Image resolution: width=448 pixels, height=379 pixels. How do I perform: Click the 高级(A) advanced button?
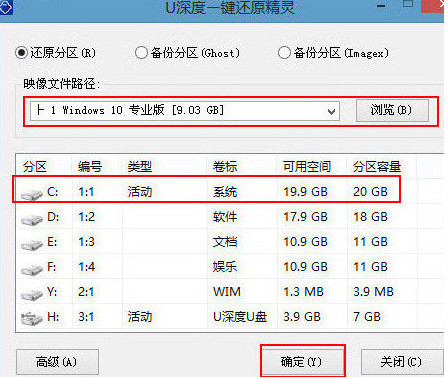point(57,362)
